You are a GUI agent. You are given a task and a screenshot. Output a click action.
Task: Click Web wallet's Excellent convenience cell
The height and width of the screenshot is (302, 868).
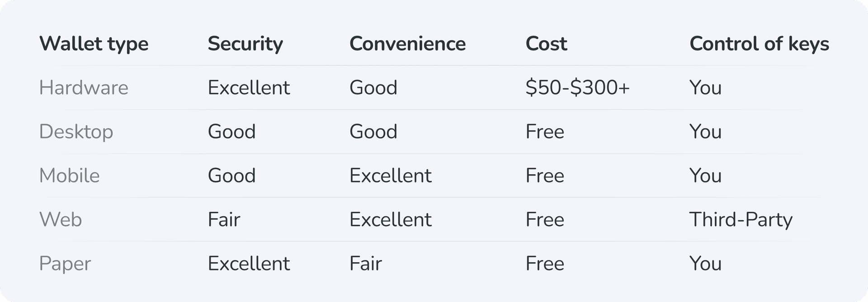390,220
